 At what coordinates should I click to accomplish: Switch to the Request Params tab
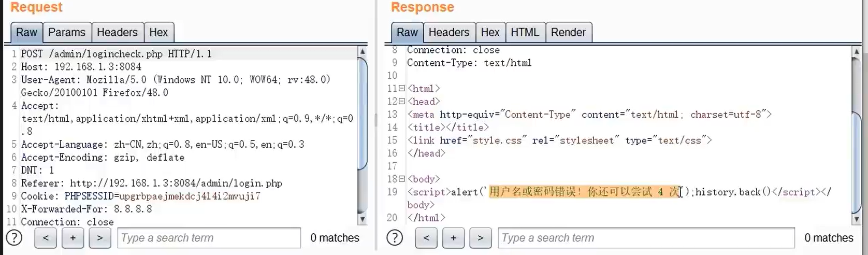(x=67, y=32)
